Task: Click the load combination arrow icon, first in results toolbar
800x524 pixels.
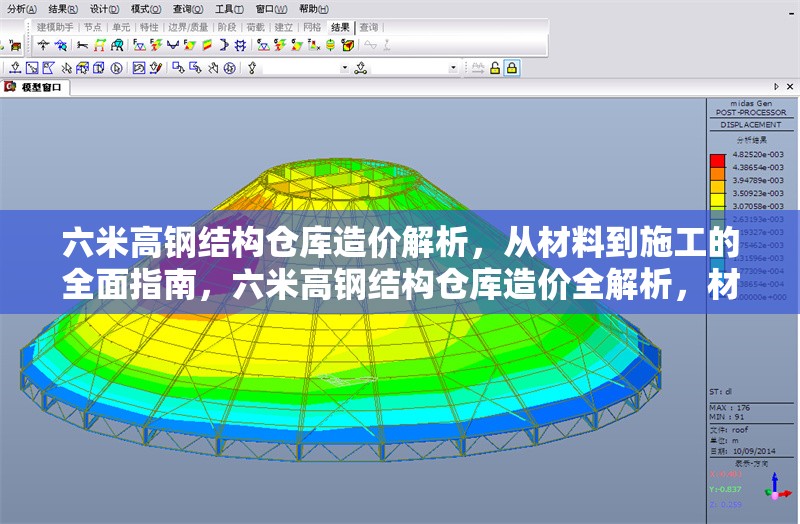Action: pyautogui.click(x=44, y=45)
